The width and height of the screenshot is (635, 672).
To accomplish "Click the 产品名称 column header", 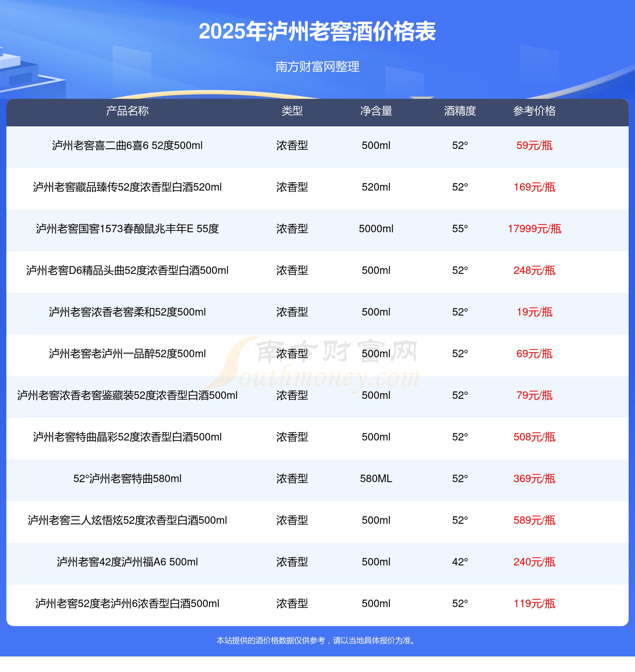I will pos(127,111).
